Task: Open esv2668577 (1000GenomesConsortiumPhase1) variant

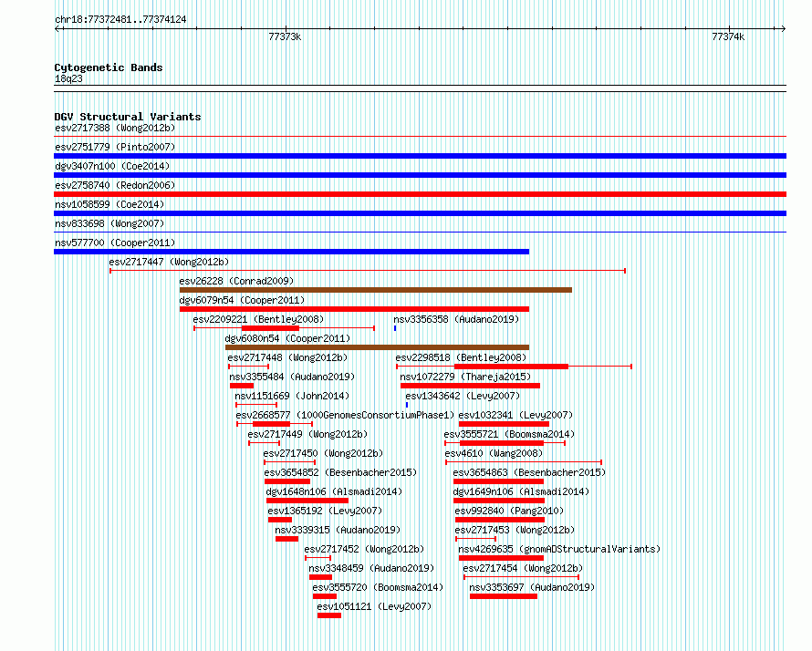Action: [345, 415]
